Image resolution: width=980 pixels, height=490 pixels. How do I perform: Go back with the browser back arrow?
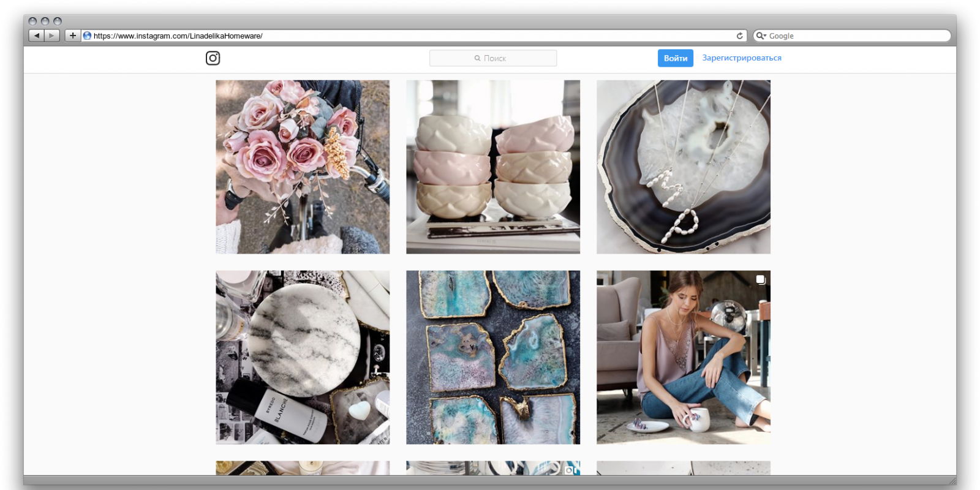pyautogui.click(x=37, y=36)
